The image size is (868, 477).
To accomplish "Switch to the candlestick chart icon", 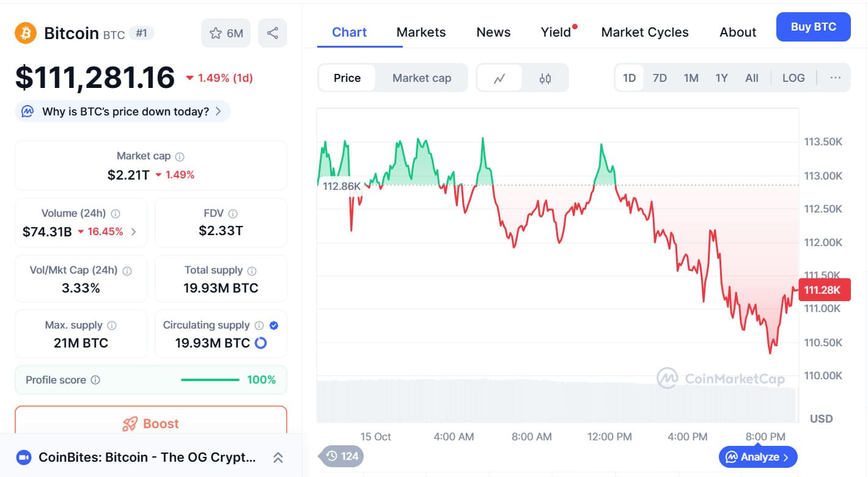I will point(545,78).
